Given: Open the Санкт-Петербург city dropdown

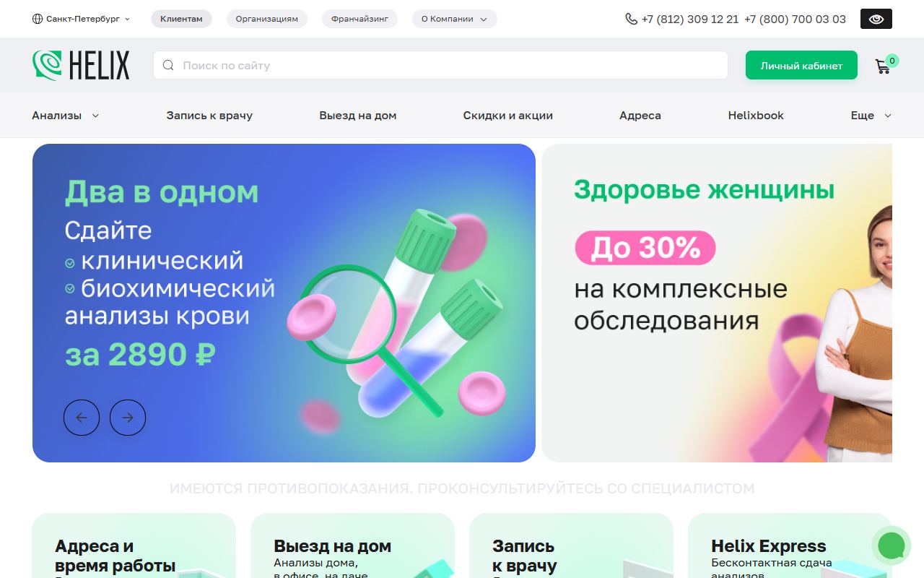Looking at the screenshot, I should (82, 19).
